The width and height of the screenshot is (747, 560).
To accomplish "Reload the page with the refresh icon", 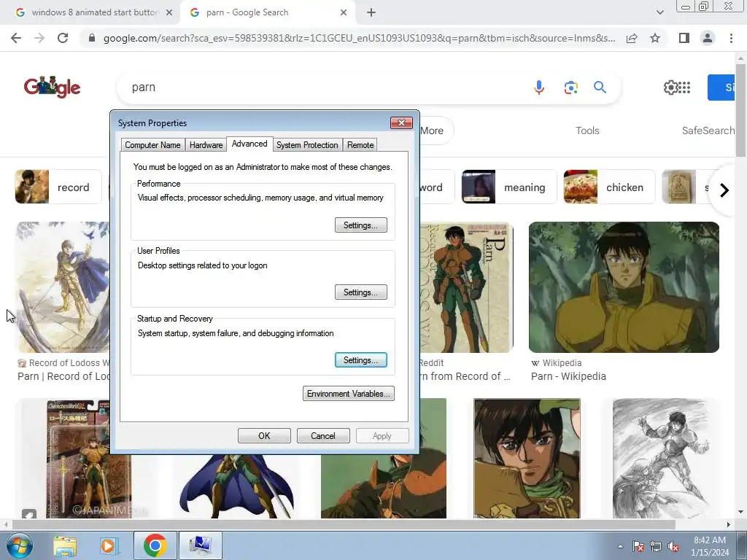I will click(x=63, y=38).
